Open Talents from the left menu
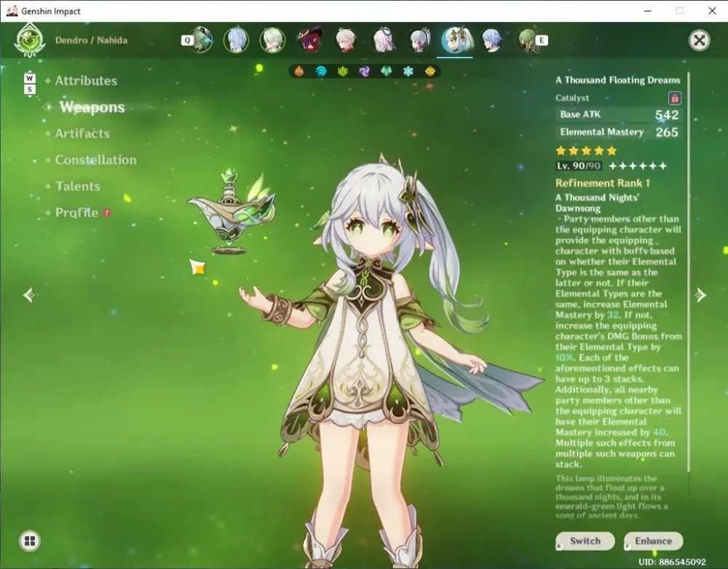 click(x=78, y=187)
